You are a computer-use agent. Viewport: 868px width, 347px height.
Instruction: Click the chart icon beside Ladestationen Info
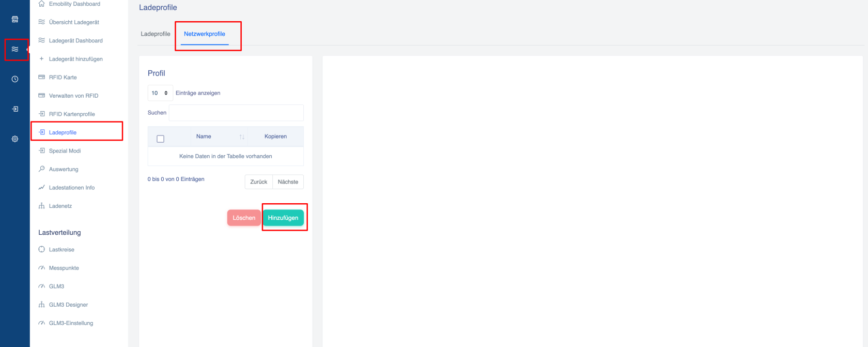42,187
